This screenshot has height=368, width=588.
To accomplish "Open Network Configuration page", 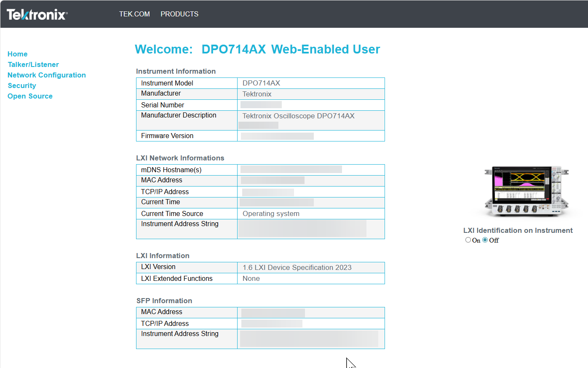I will (x=47, y=75).
